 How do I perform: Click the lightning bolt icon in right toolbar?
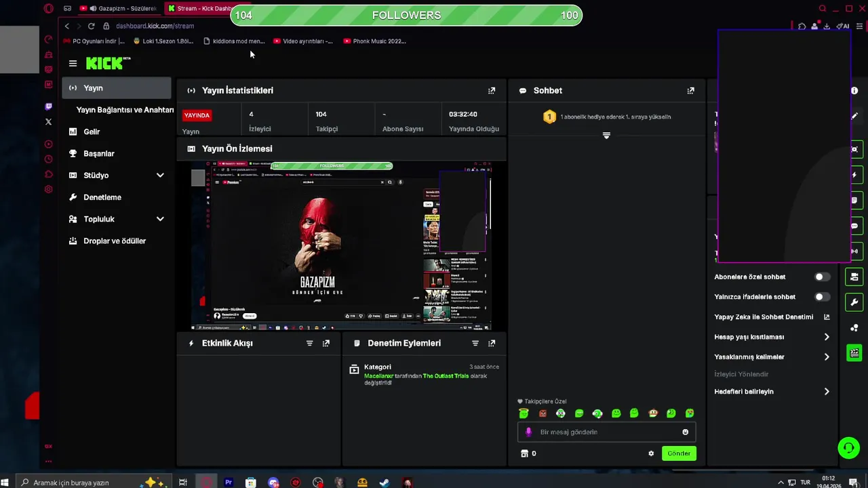[x=854, y=175]
